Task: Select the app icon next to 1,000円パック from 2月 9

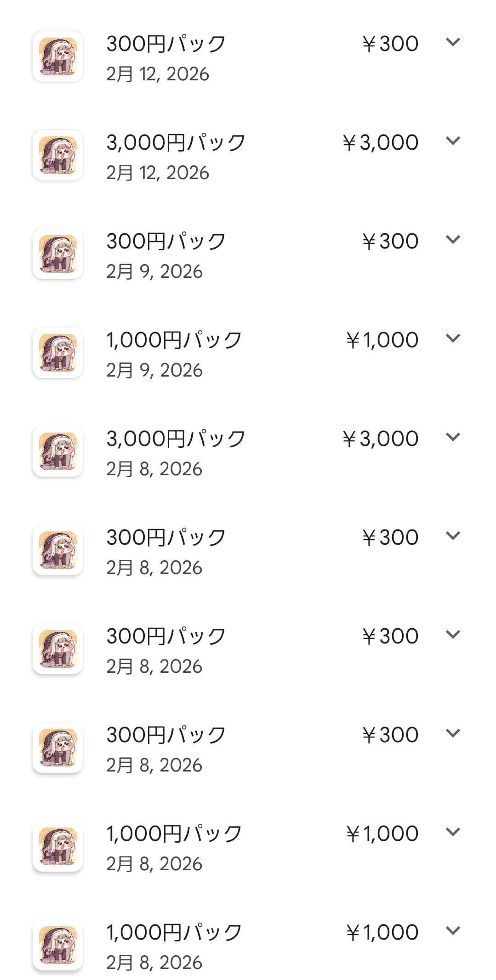Action: (58, 353)
